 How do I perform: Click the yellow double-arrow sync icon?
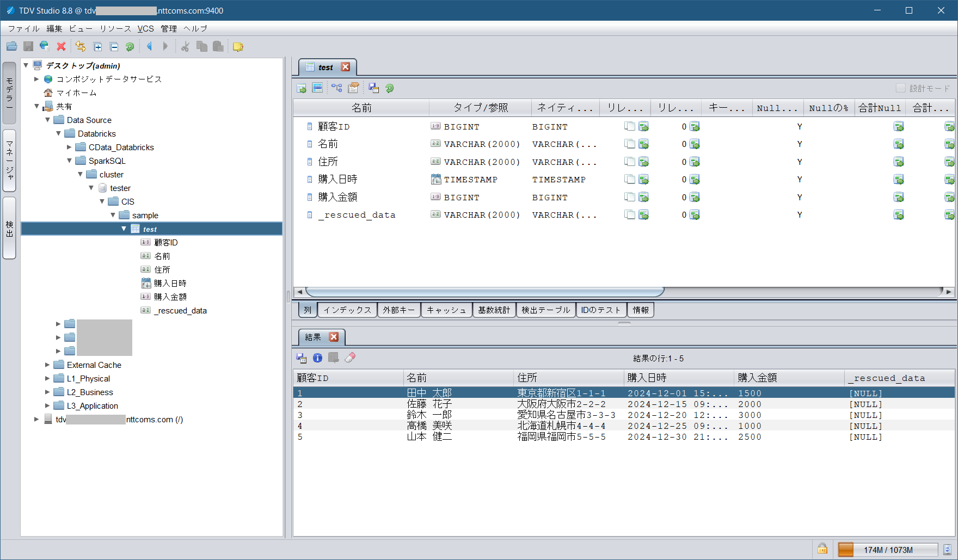[x=81, y=47]
